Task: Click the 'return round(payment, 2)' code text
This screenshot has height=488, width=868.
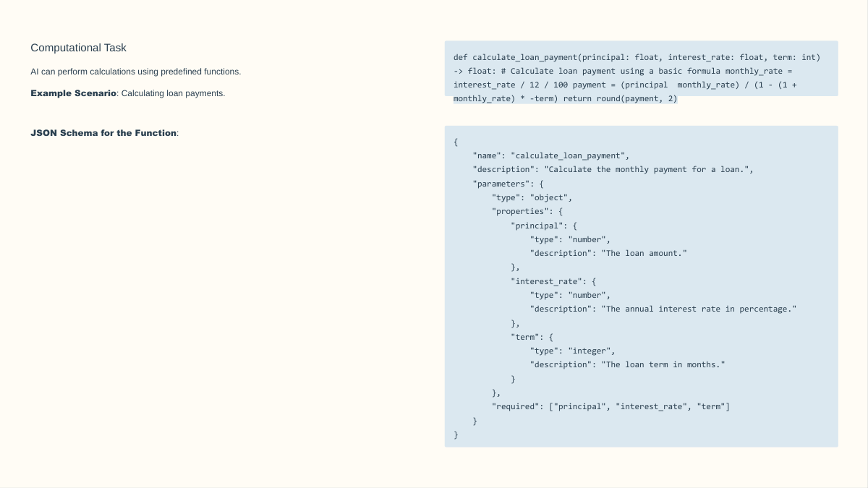Action: [x=621, y=98]
